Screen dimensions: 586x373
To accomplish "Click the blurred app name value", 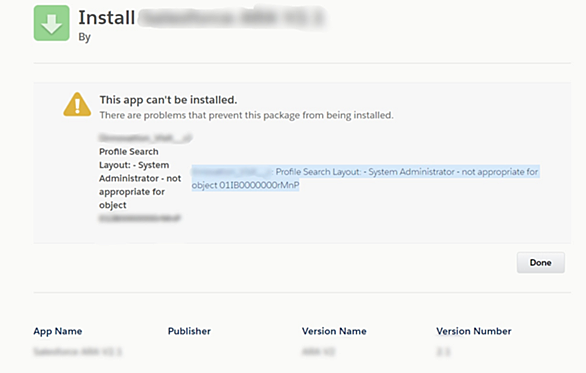I will [x=78, y=352].
